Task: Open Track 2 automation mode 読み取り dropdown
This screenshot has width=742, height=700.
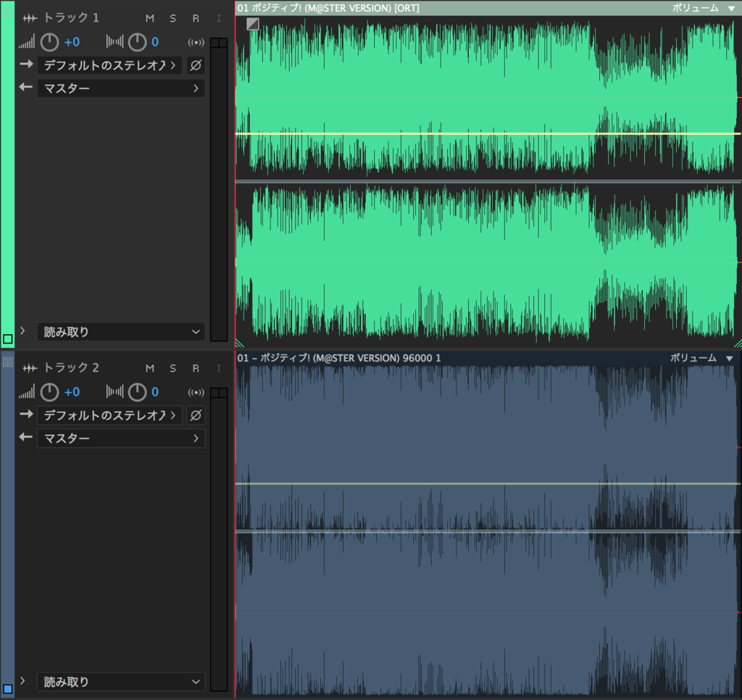Action: [121, 682]
